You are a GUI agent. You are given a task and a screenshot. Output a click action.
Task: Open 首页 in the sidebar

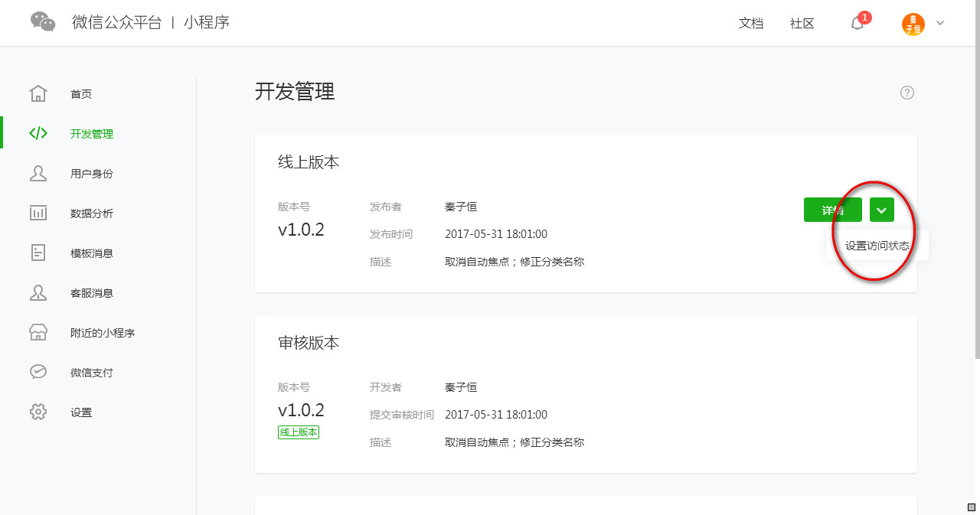click(81, 94)
